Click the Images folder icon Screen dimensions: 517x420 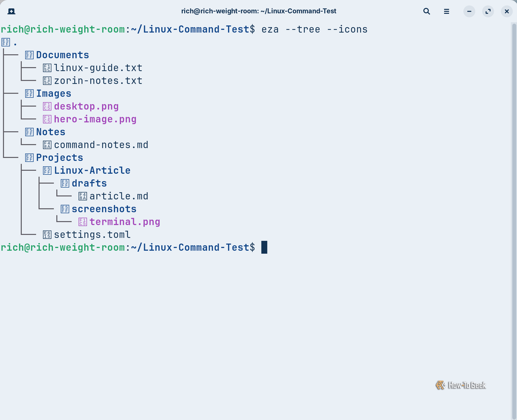click(x=29, y=94)
